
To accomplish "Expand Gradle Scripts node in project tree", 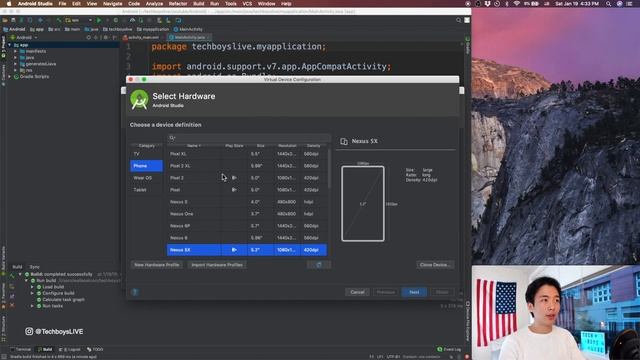I will 10,77.
